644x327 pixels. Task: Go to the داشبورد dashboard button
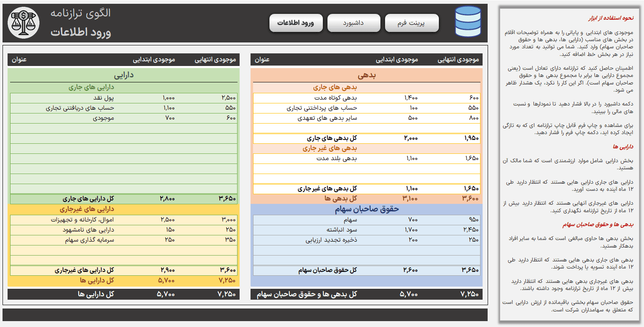(354, 23)
